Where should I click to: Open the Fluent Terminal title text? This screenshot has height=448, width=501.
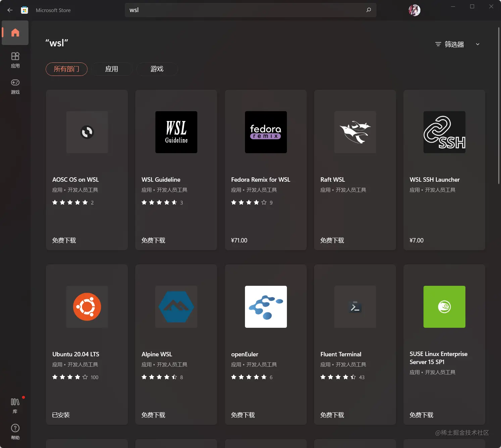[x=341, y=354]
